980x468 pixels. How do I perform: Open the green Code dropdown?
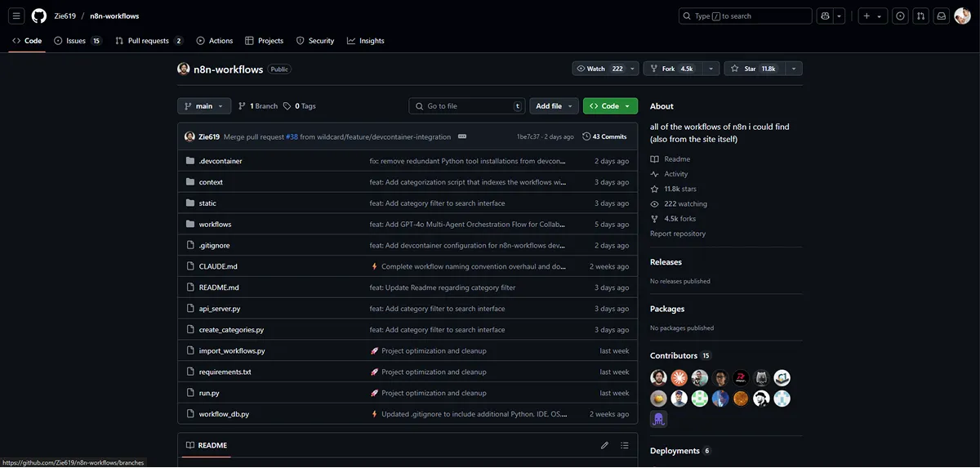[x=610, y=106]
